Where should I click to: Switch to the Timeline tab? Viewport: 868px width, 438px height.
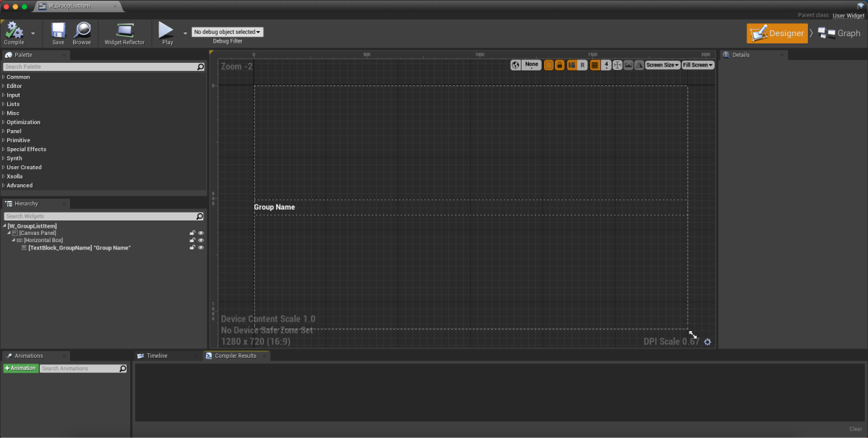point(156,356)
